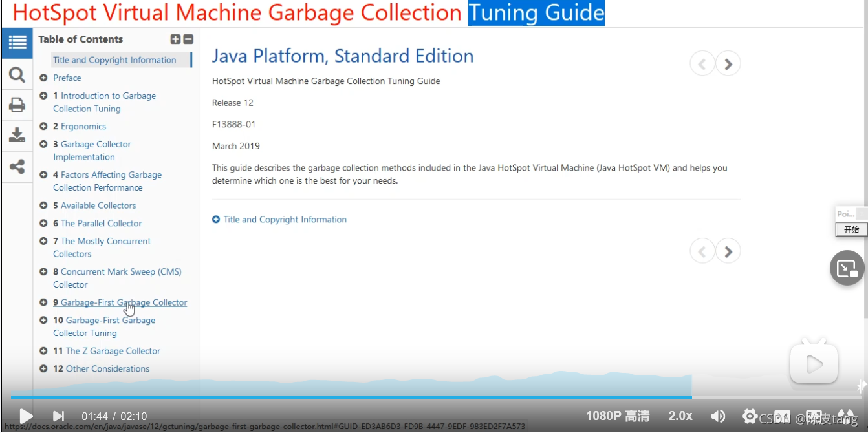Click the picture-in-picture round button

pos(847,268)
